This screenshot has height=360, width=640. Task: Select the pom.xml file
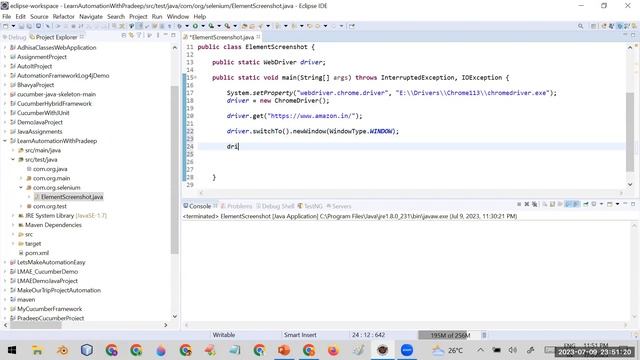tap(37, 253)
